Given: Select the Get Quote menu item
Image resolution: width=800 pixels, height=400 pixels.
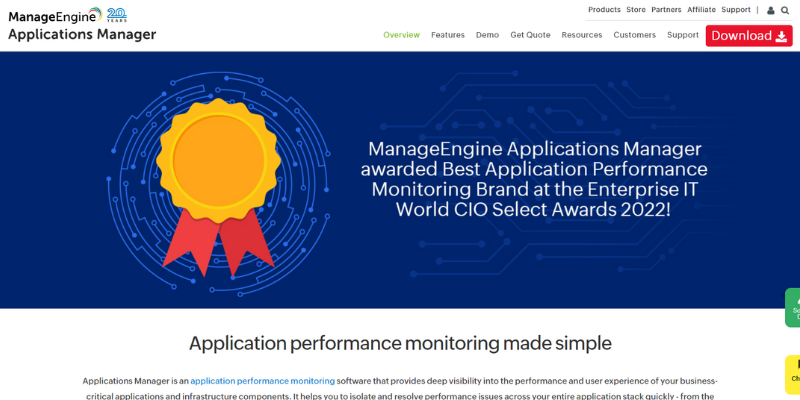Looking at the screenshot, I should pos(530,35).
